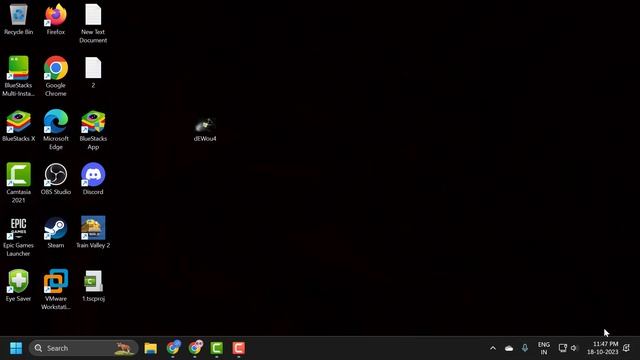Select the dEWou4 desktop item
This screenshot has width=640, height=360.
tap(205, 129)
